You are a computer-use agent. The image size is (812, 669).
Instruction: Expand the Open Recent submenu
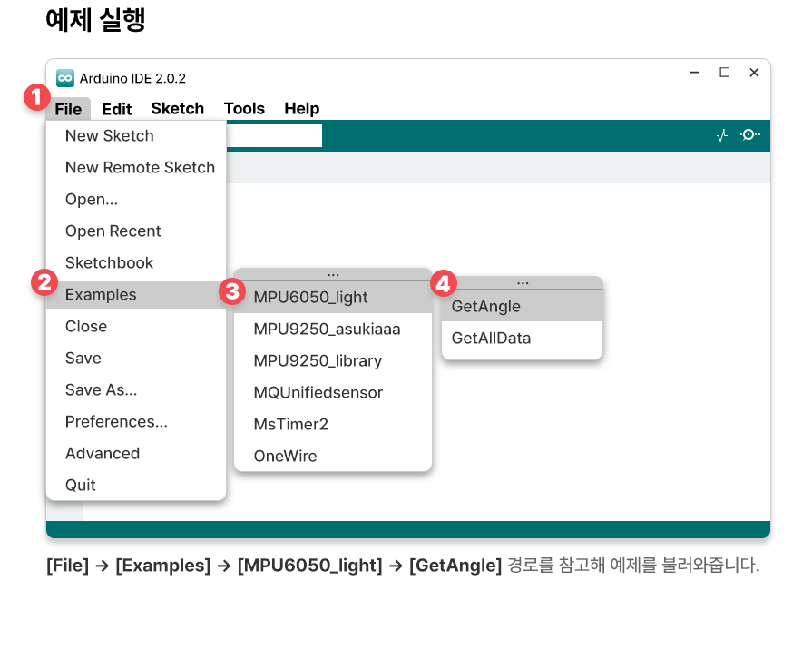pos(113,231)
